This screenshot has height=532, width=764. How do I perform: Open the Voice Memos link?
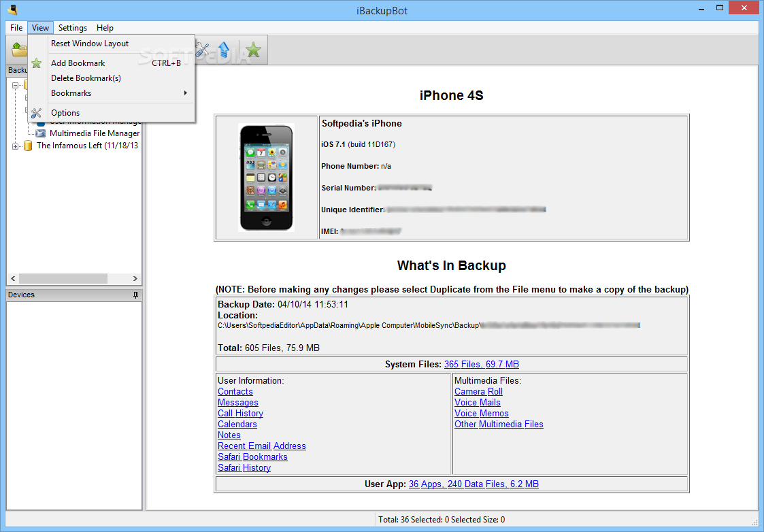point(482,413)
